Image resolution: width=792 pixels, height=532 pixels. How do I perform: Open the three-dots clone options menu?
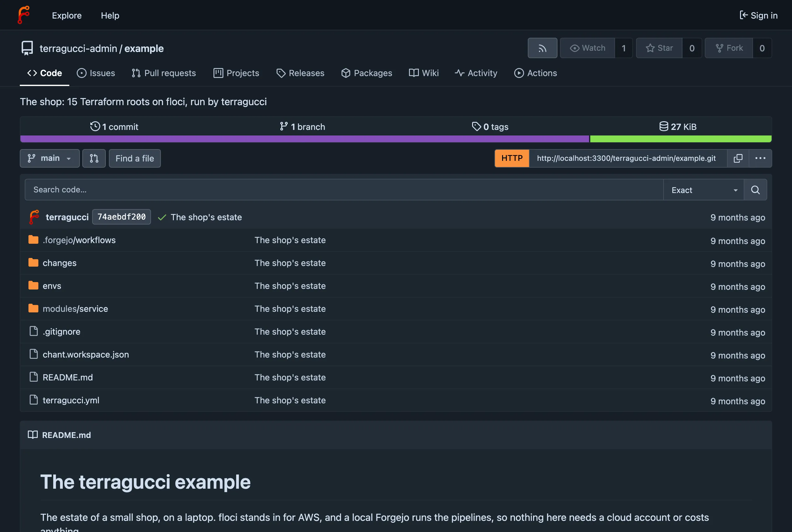760,158
